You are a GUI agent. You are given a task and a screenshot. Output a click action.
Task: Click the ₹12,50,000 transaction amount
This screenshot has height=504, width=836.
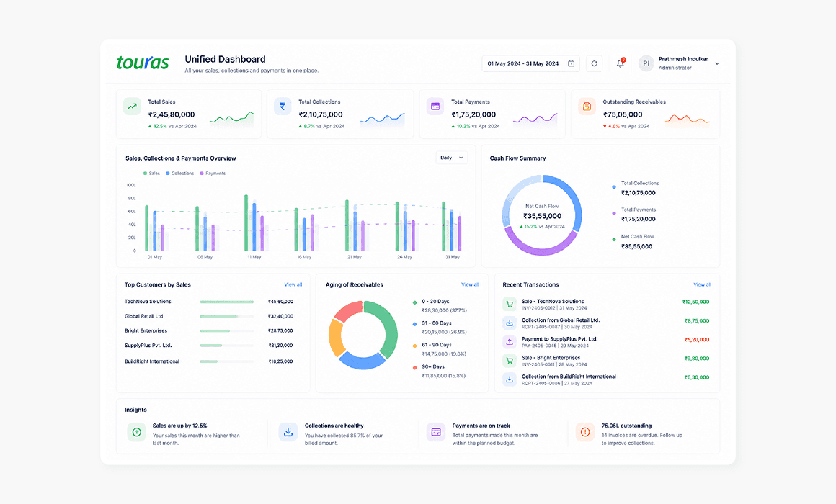(695, 302)
